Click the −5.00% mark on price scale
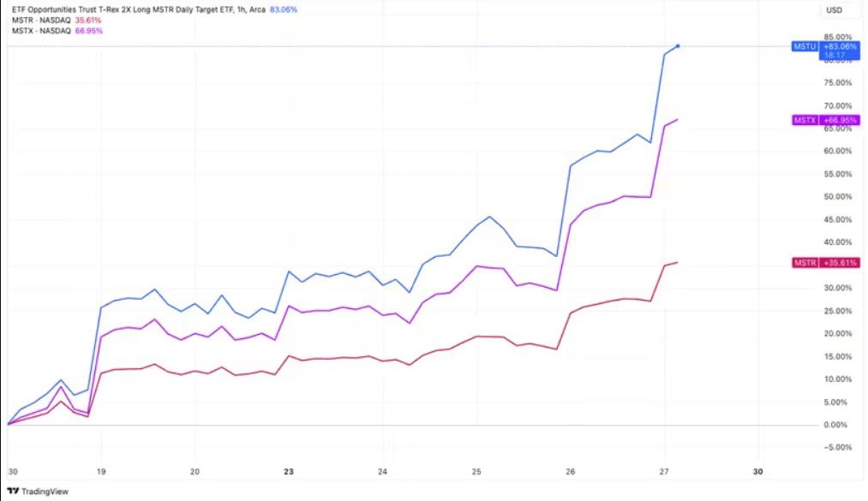 pos(838,447)
